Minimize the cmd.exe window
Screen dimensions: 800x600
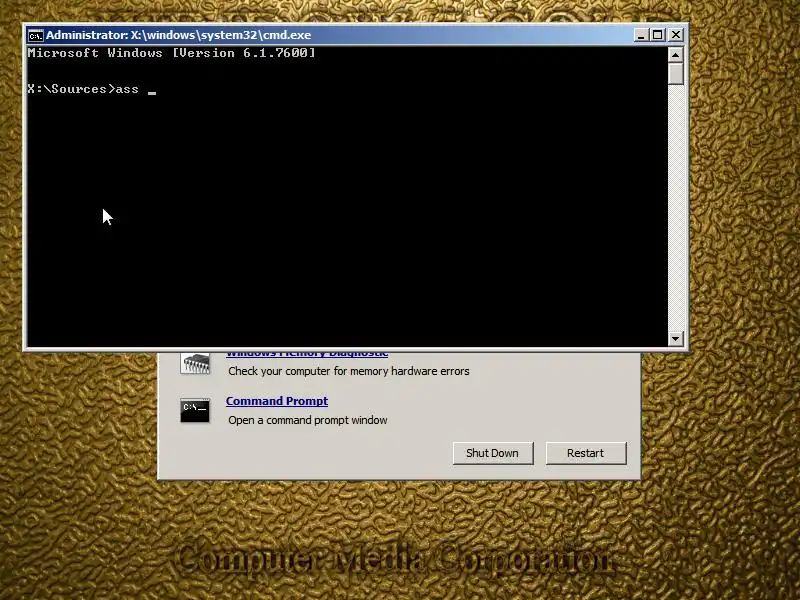[641, 35]
